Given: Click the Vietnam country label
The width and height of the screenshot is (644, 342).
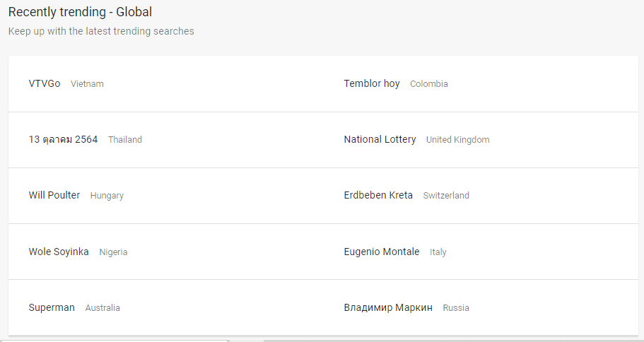Looking at the screenshot, I should coord(87,84).
